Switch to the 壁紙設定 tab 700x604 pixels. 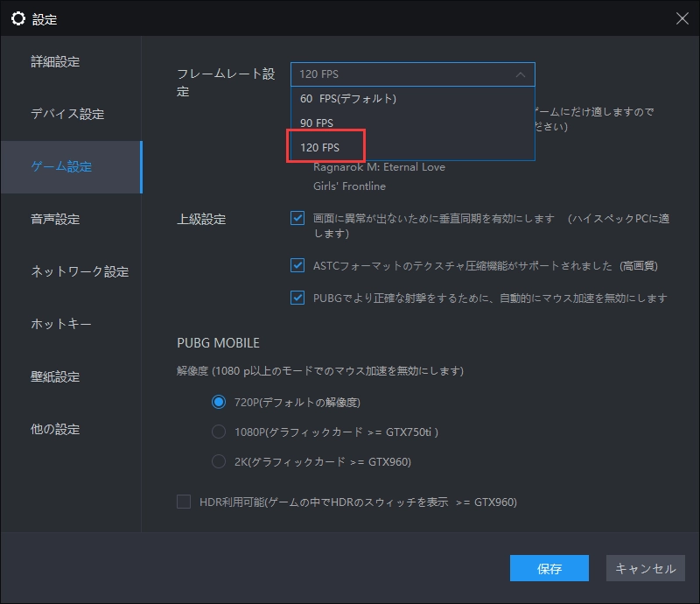72,376
